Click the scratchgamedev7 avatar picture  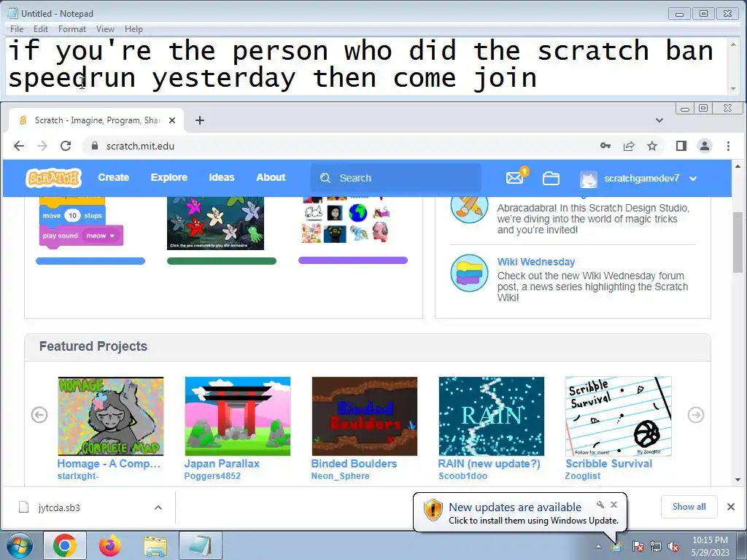click(x=589, y=179)
